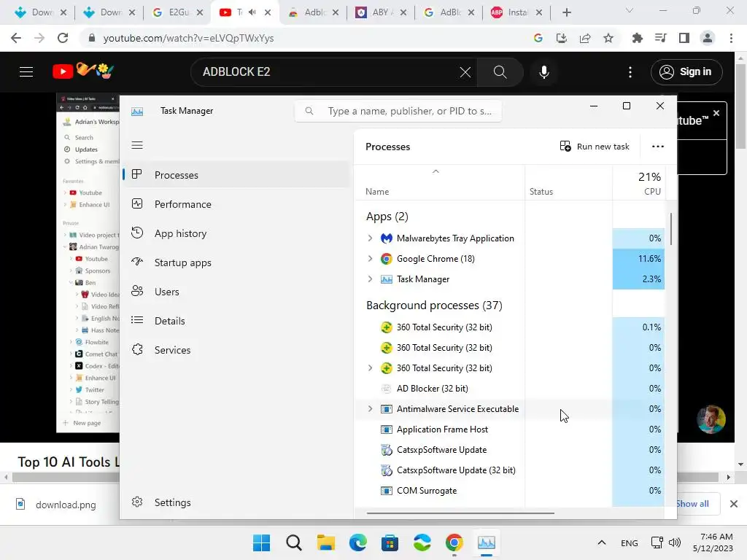
Task: Click channel avatar thumbnail on video
Action: [x=711, y=419]
